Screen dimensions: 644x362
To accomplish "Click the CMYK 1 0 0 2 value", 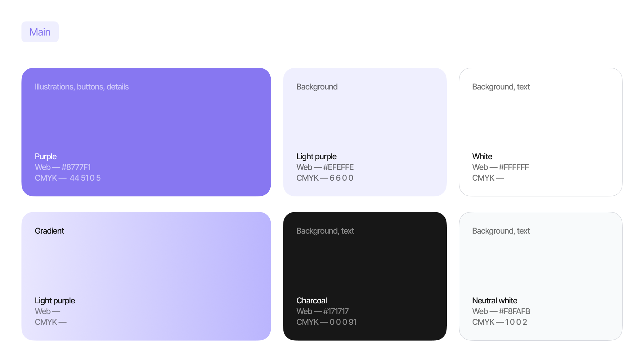I will point(516,322).
